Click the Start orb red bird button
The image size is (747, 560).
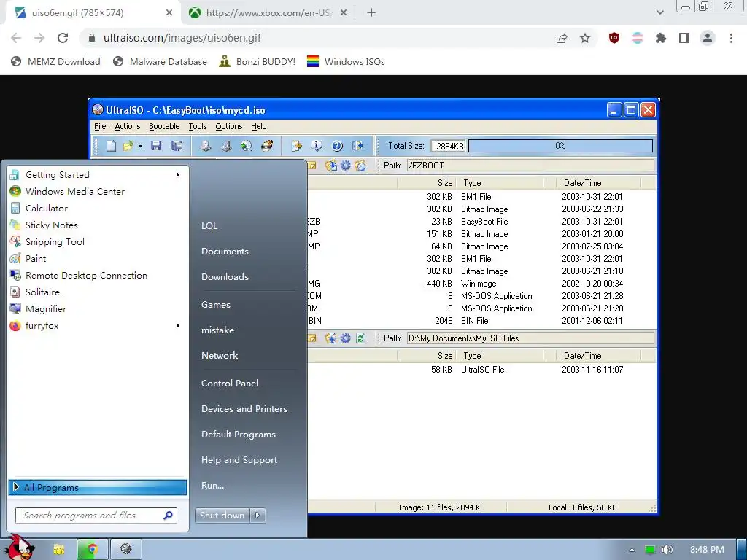coord(19,548)
